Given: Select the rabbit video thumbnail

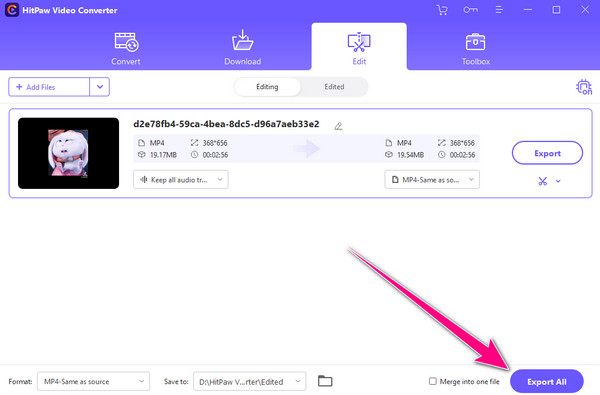Looking at the screenshot, I should click(x=68, y=153).
